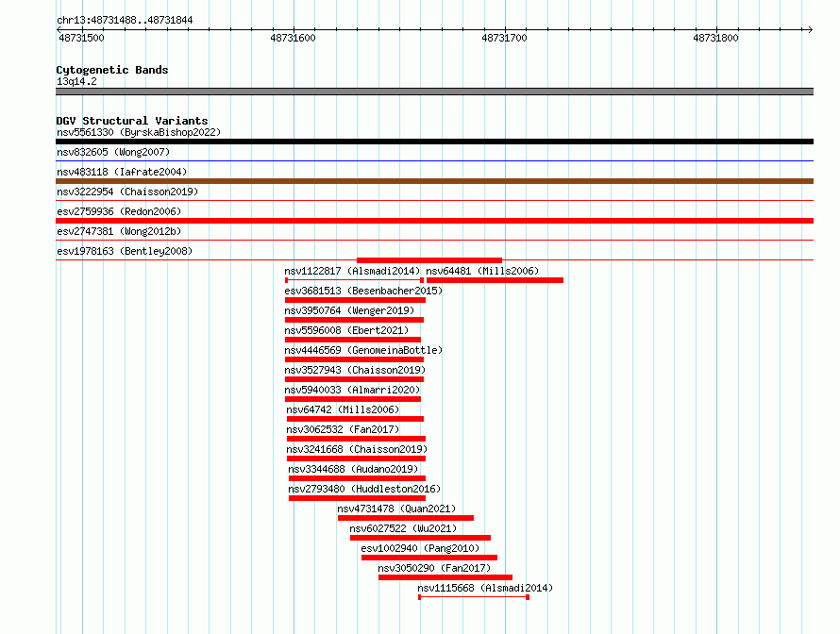
Task: Select the red nsv3050290 variant bar
Action: coord(445,577)
